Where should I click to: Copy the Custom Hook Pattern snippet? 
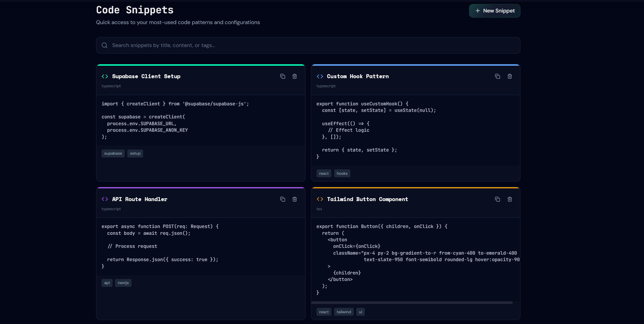tap(497, 76)
